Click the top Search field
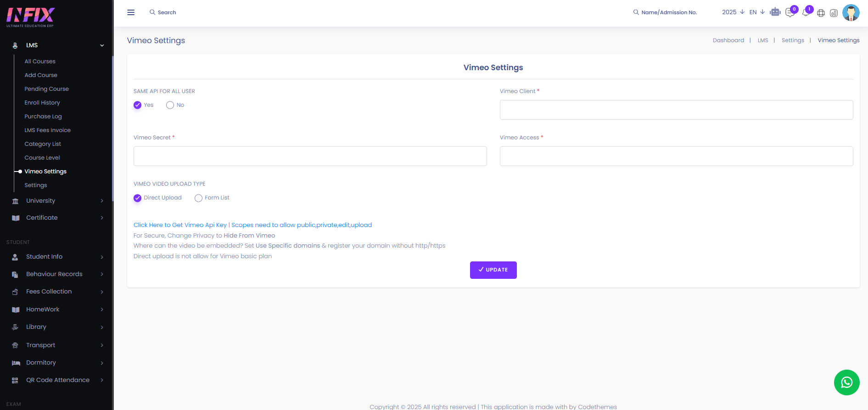 (x=167, y=12)
